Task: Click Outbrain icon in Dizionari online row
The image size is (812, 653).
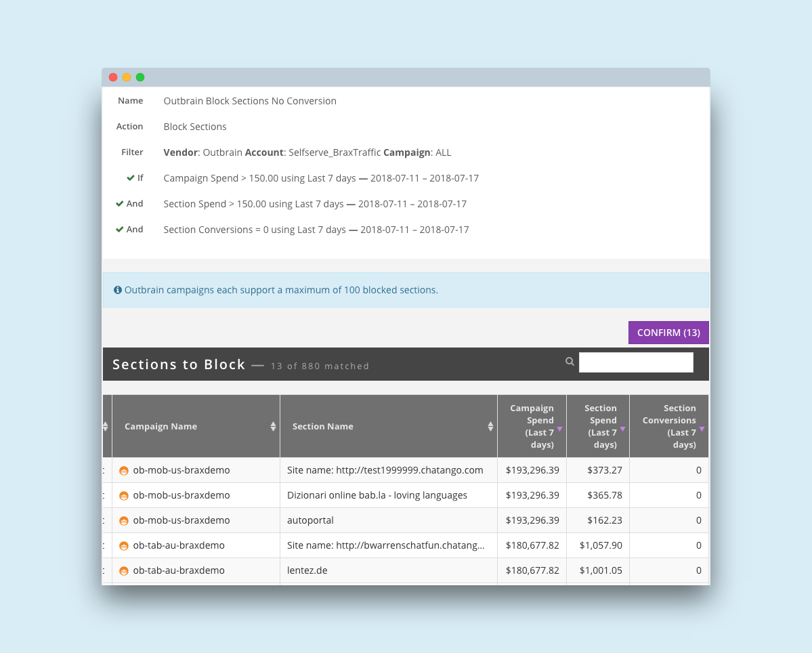Action: pyautogui.click(x=124, y=496)
